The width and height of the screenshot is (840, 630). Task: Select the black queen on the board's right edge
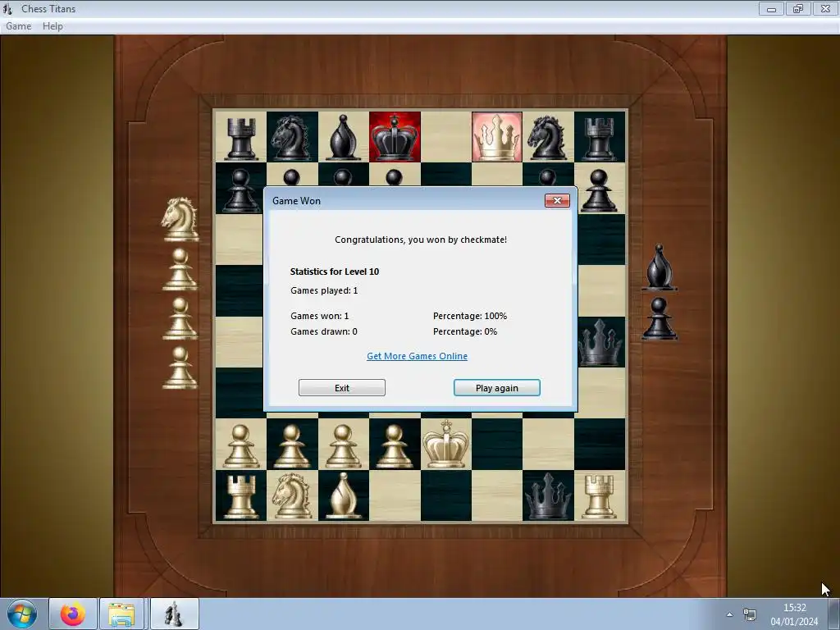(x=600, y=343)
